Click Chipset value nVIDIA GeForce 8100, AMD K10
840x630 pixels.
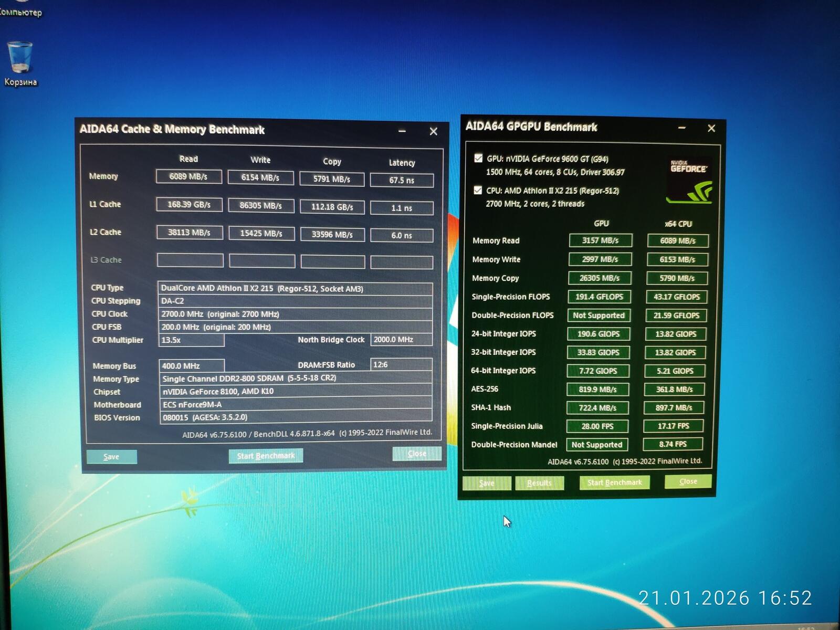click(296, 392)
